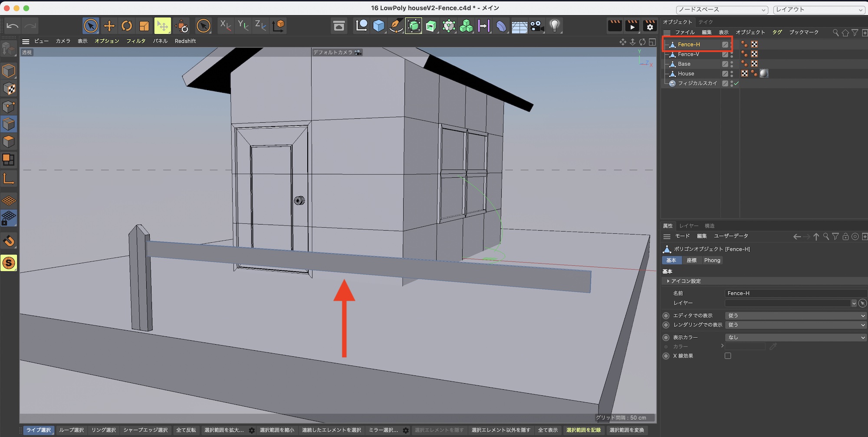The image size is (868, 437).
Task: Open the フィルタ viewport menu
Action: [x=136, y=41]
